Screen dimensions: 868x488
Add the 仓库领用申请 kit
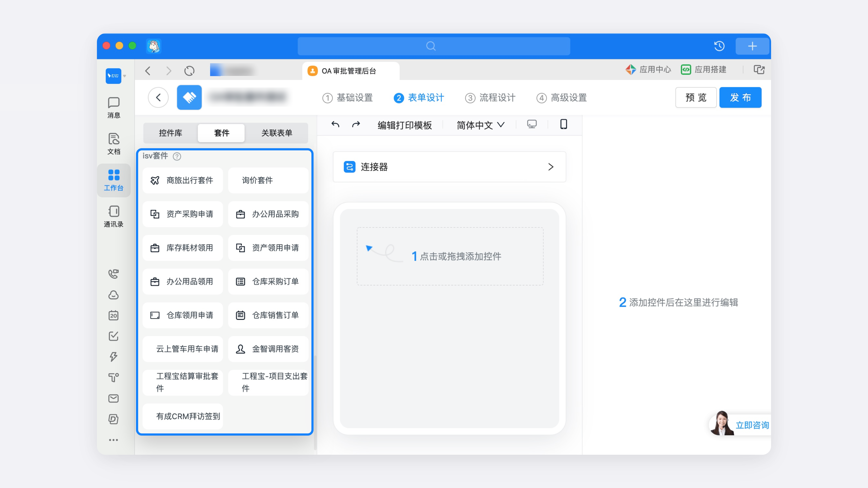pos(183,315)
